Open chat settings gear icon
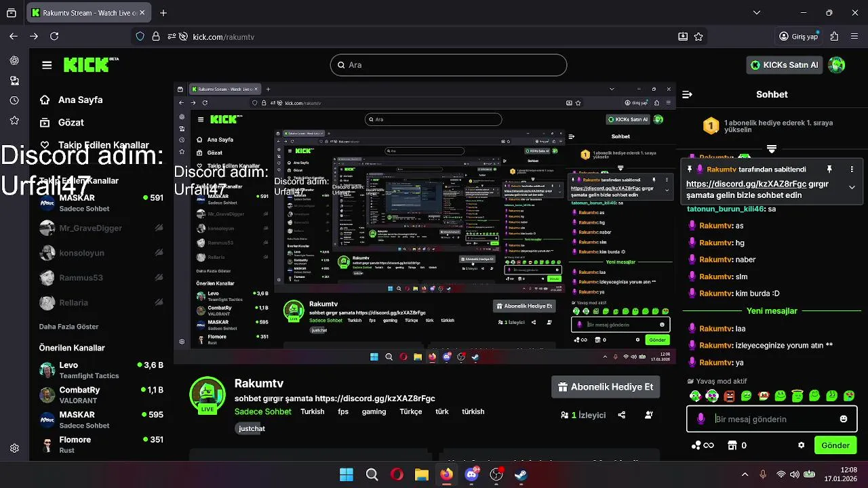 click(x=801, y=445)
